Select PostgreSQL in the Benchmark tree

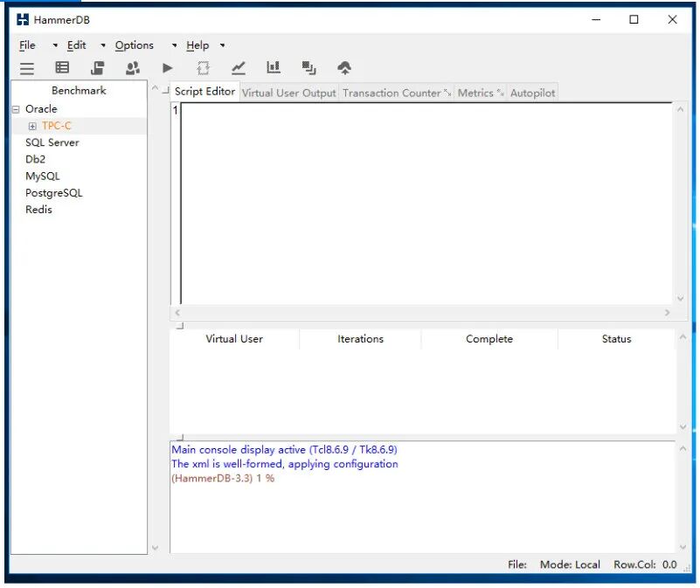pos(54,193)
